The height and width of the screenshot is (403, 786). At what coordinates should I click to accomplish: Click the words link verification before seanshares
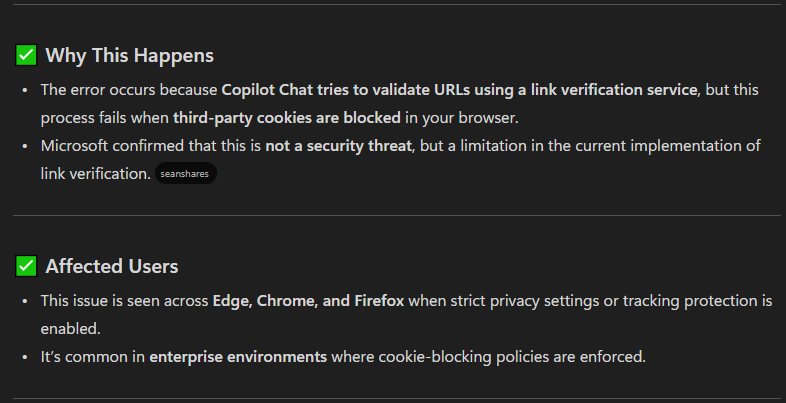pos(95,174)
